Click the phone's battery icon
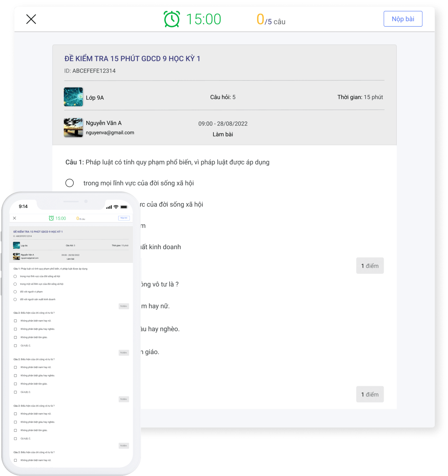 [124, 207]
